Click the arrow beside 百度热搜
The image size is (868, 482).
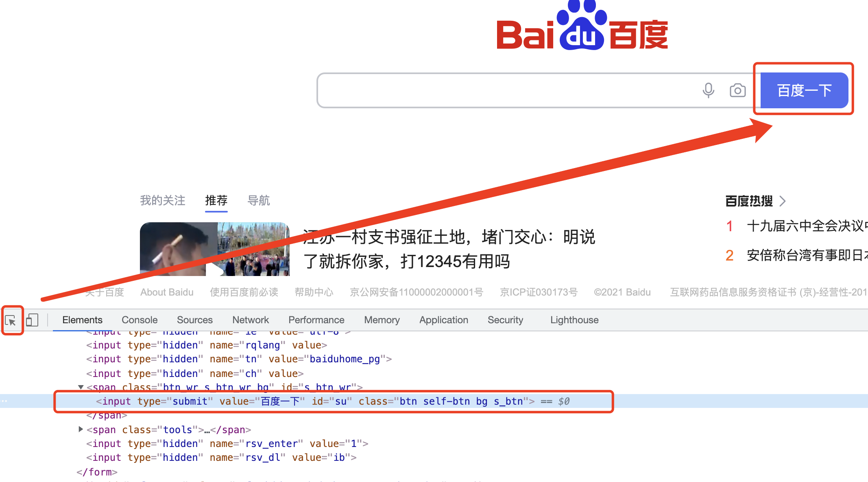coord(783,201)
